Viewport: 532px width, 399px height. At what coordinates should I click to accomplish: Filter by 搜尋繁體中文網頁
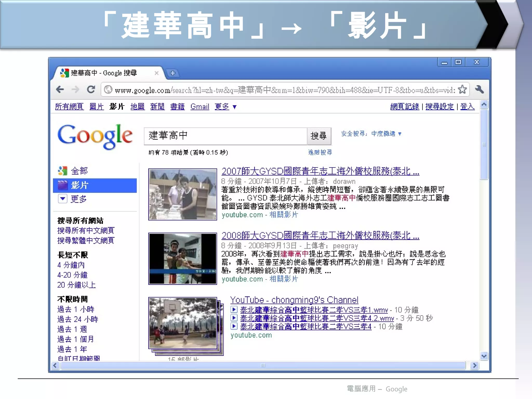pyautogui.click(x=86, y=240)
